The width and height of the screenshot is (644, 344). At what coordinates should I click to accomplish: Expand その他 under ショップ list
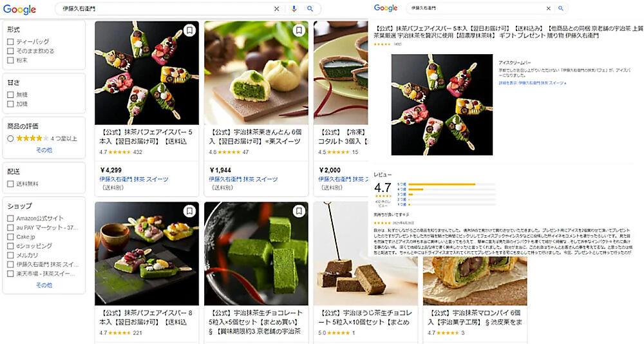pyautogui.click(x=44, y=285)
